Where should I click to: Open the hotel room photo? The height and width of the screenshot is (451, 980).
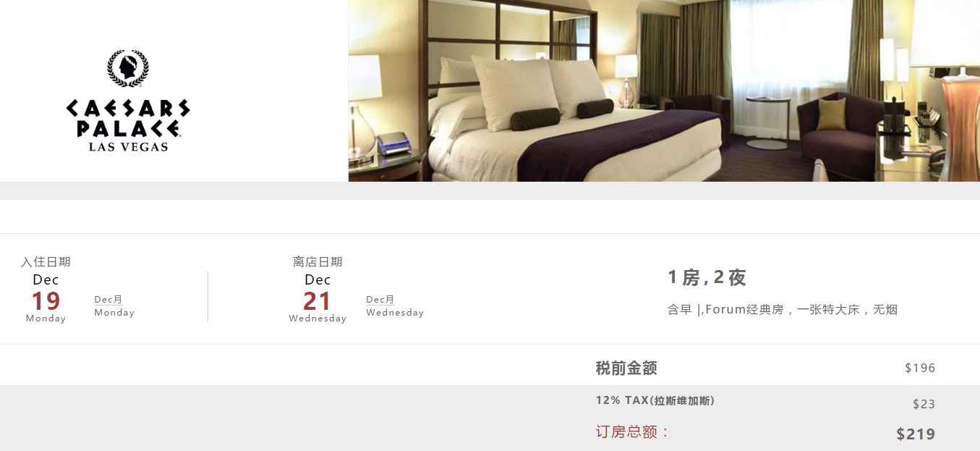pyautogui.click(x=664, y=90)
